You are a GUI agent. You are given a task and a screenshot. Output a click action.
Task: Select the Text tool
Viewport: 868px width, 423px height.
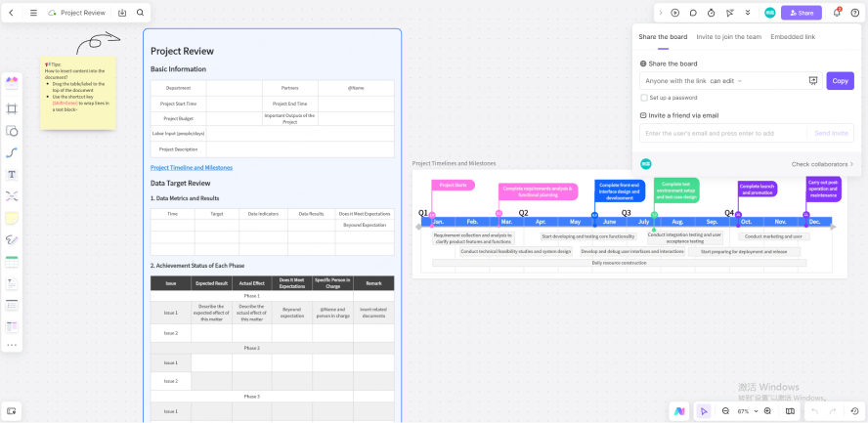(12, 175)
